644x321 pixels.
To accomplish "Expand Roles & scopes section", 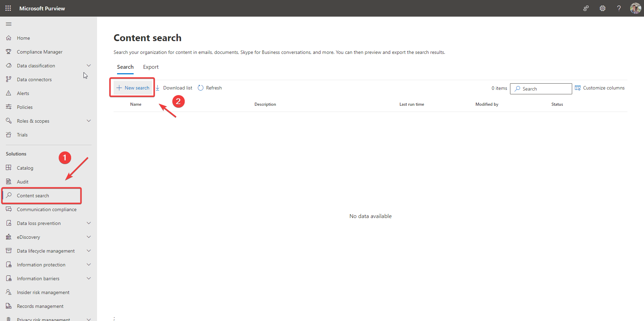I will tap(89, 121).
